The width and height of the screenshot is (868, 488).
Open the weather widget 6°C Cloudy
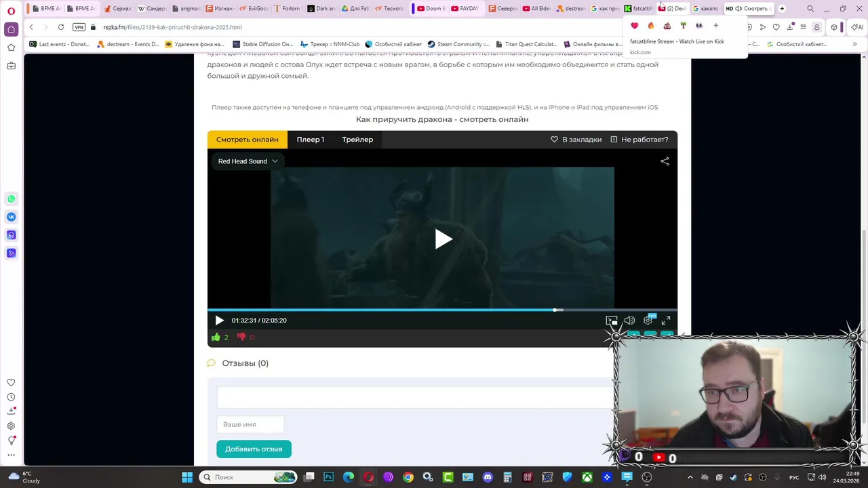24,477
